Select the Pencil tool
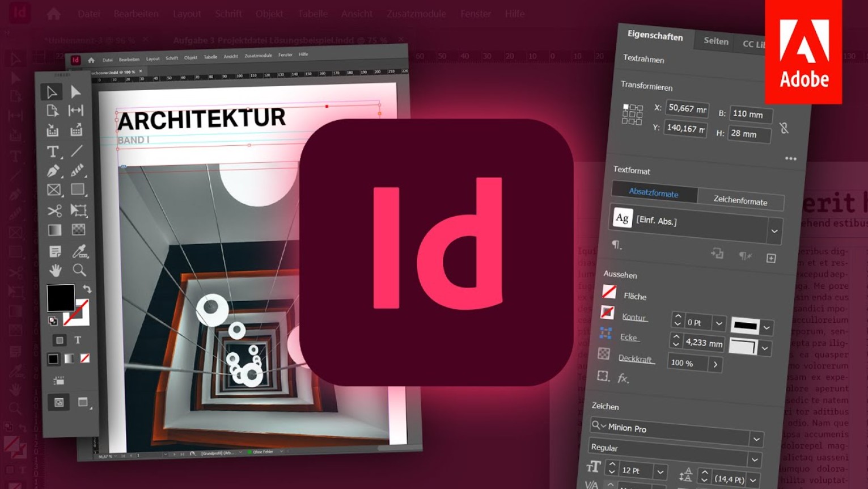Screen dimensions: 868x489 (x=77, y=170)
